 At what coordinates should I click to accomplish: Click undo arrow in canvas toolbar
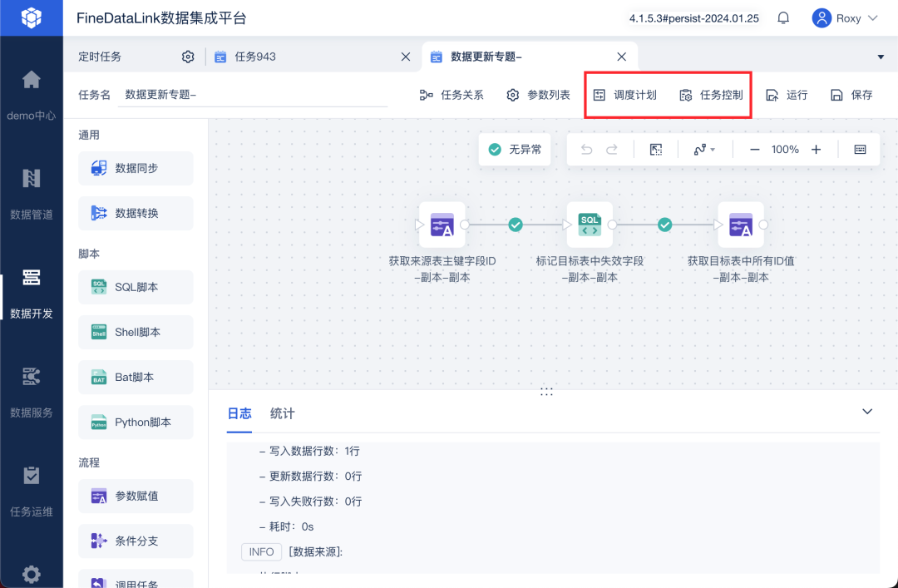coord(586,150)
